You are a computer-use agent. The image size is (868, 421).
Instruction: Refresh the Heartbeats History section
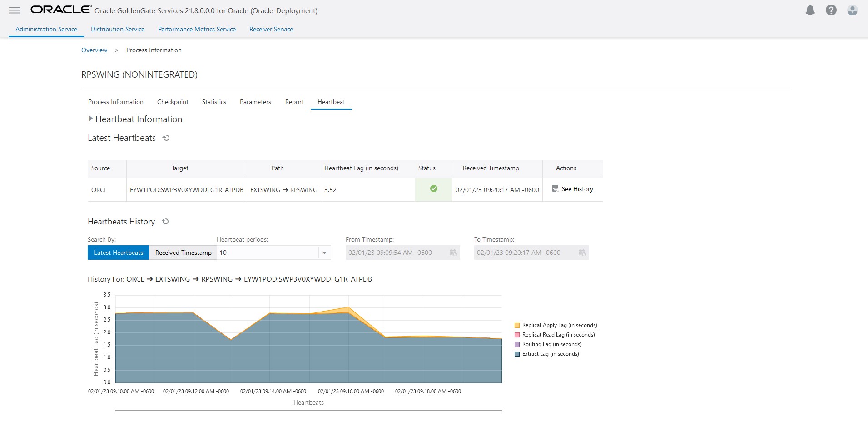(165, 222)
